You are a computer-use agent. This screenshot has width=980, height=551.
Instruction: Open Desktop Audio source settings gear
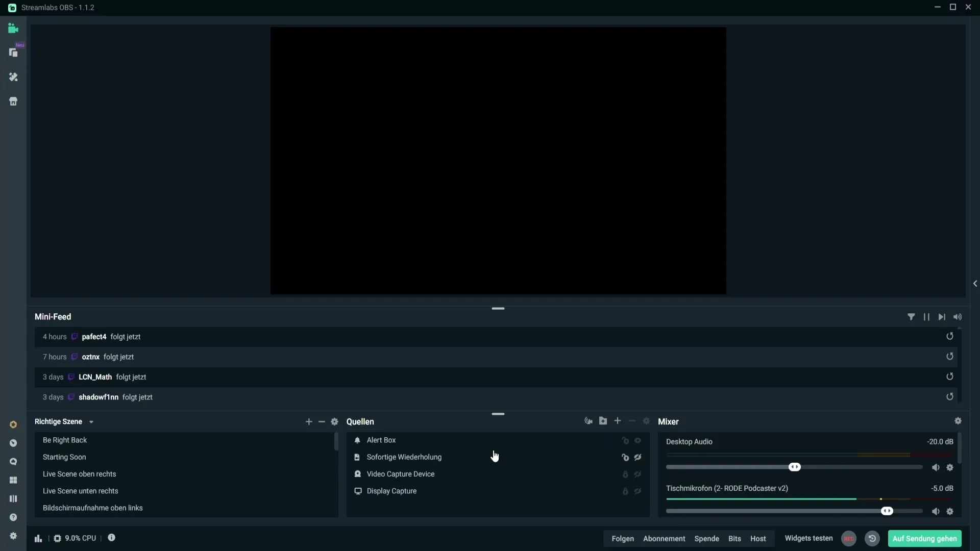(950, 467)
